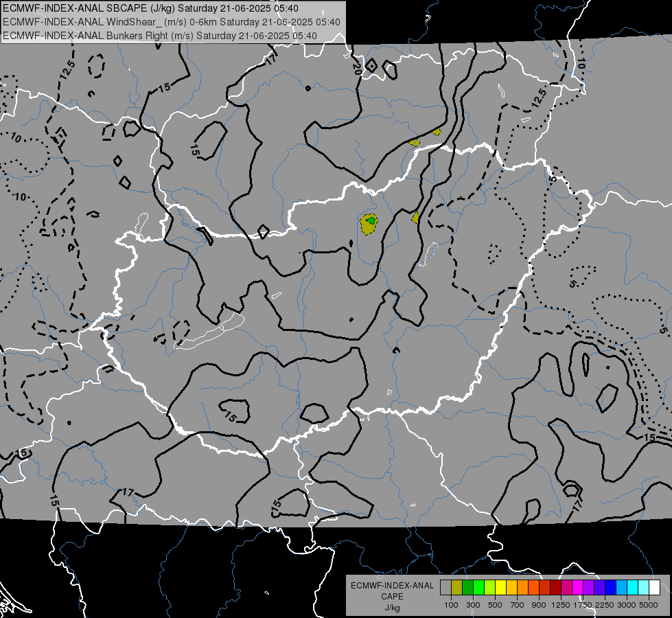The image size is (672, 618).
Task: Pick the purple swatch after 1750
Action: [x=588, y=587]
